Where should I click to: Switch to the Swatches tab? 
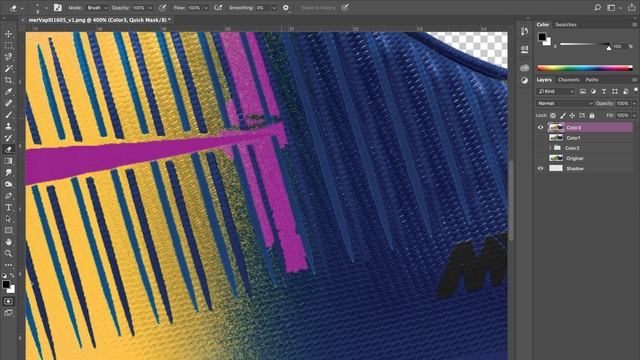click(566, 24)
